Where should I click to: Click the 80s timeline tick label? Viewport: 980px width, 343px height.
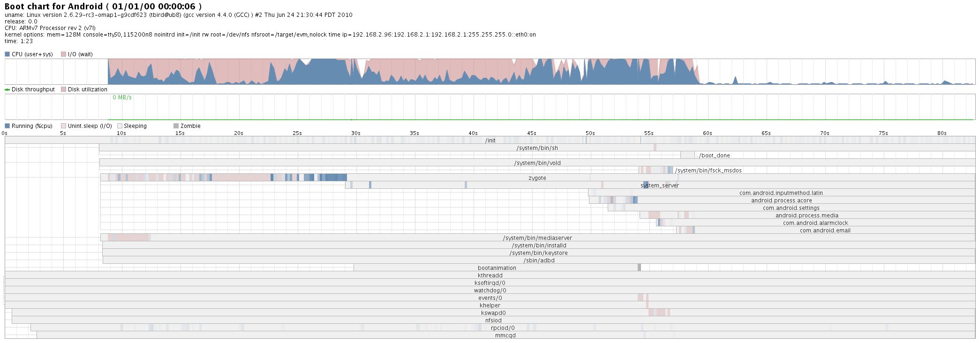pyautogui.click(x=942, y=133)
